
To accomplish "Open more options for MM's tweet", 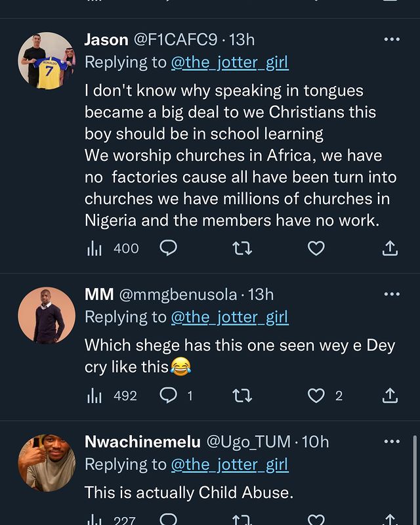I will tap(392, 294).
